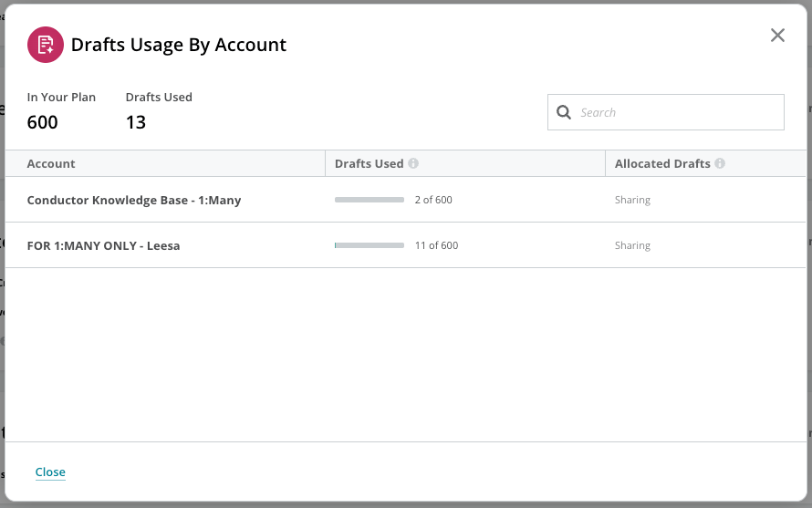Close dialog with the X icon
Image resolution: width=812 pixels, height=508 pixels.
[777, 36]
